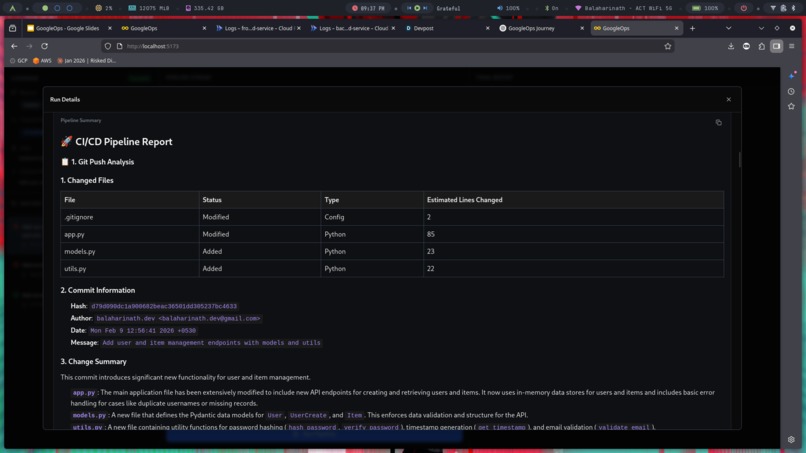Click the Git Push Analysis heading
Viewport: 806px width, 453px height.
click(x=98, y=162)
